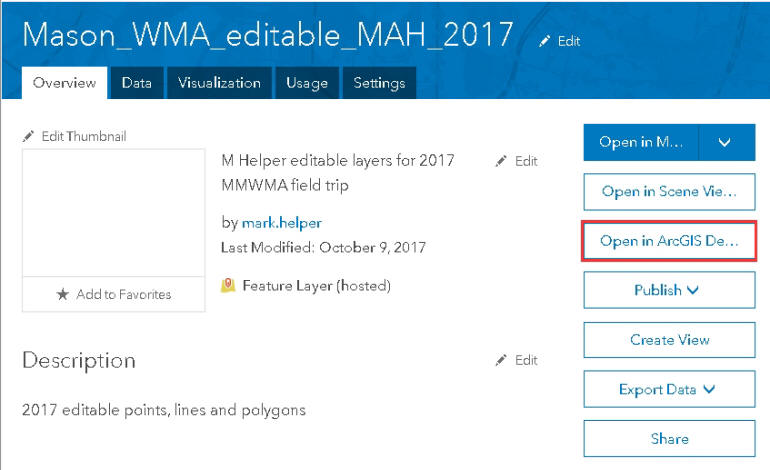This screenshot has width=770, height=470.
Task: Click the star icon for Add to Favorites
Action: [x=62, y=294]
